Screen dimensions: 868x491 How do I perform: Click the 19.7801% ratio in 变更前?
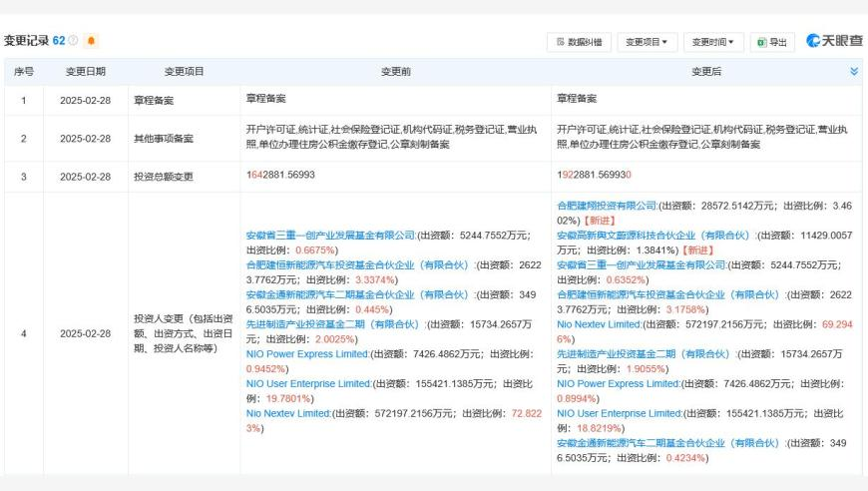288,398
